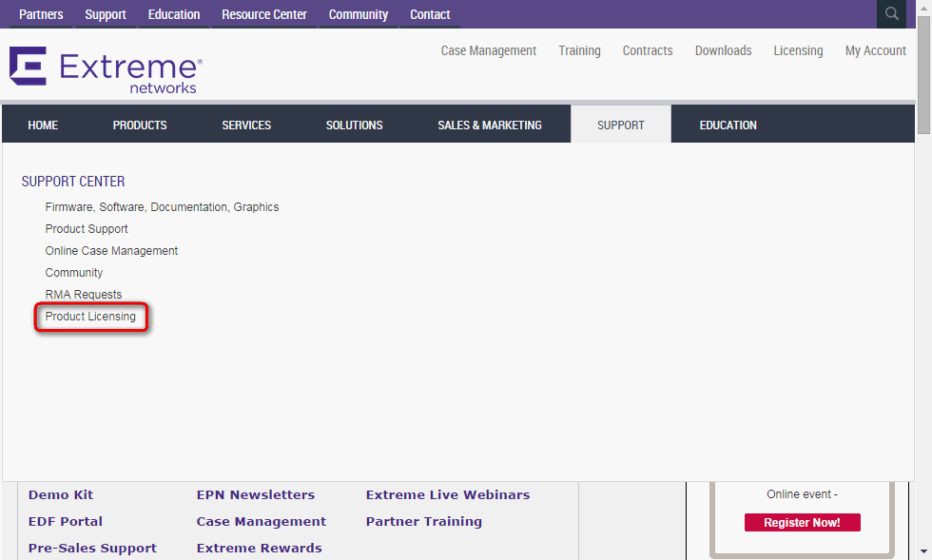Open the Partner Training link
Viewport: 932px width, 560px height.
[424, 521]
